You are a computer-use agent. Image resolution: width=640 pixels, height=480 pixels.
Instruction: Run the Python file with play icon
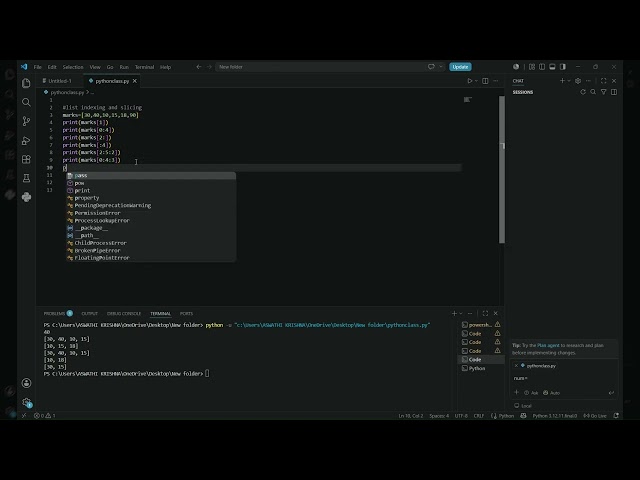click(470, 81)
